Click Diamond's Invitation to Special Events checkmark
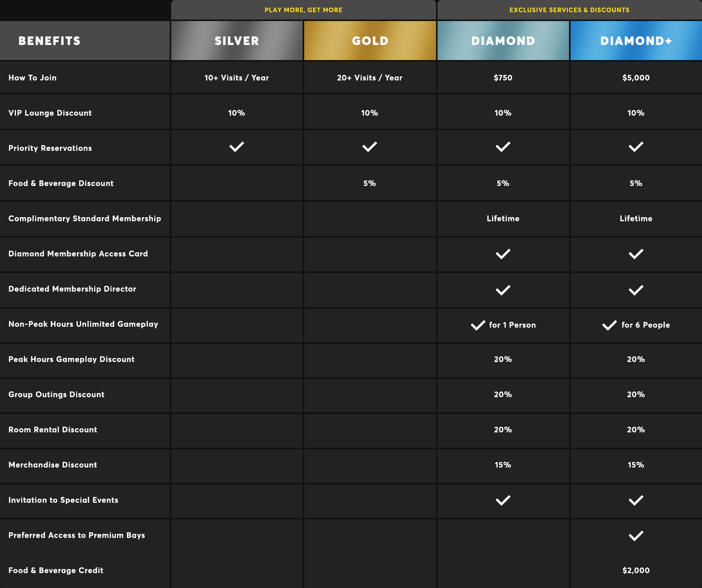 (x=503, y=500)
